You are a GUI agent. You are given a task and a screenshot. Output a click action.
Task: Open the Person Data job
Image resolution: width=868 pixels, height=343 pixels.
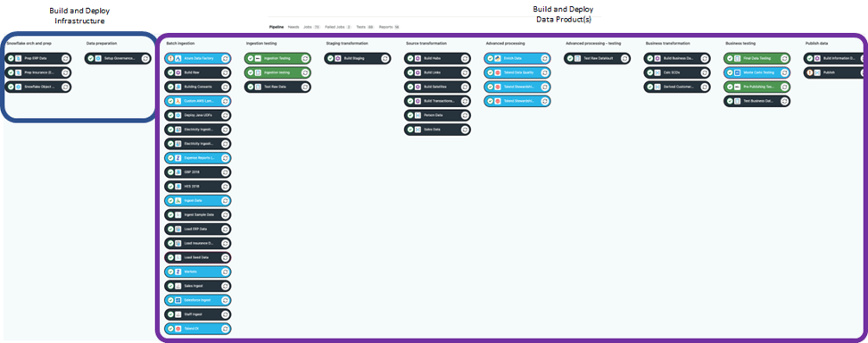coord(437,115)
